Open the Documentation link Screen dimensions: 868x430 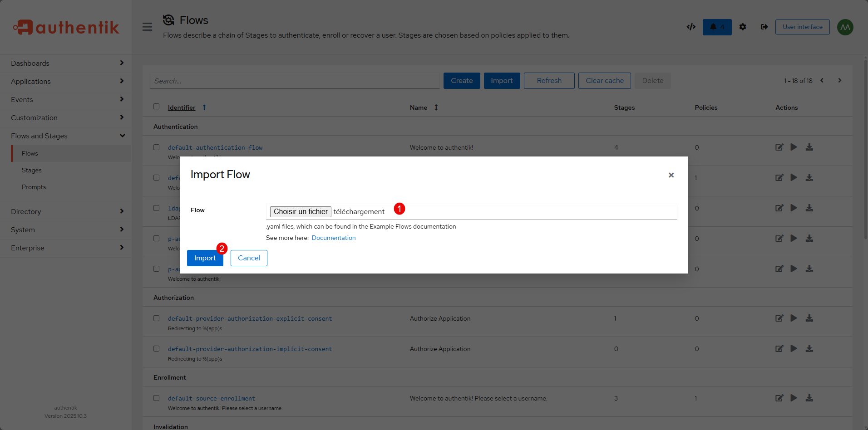coord(333,238)
